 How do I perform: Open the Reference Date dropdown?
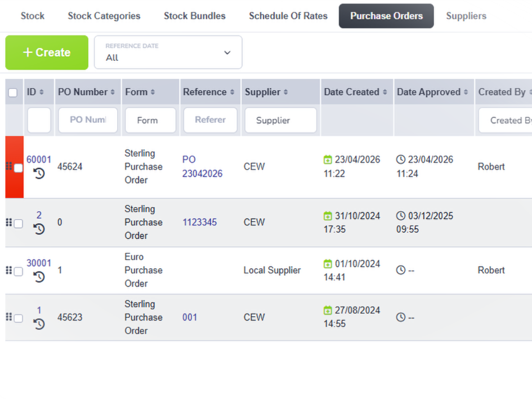pyautogui.click(x=168, y=52)
